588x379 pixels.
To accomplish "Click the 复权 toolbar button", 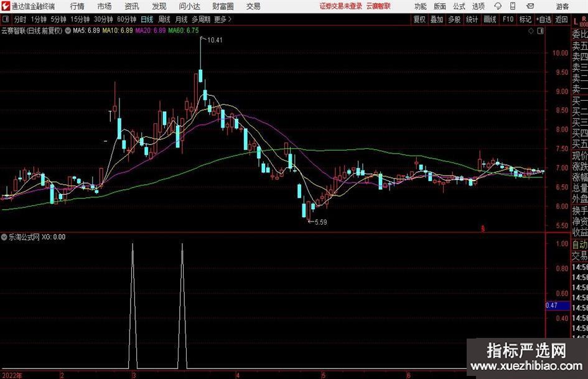I will tap(419, 19).
